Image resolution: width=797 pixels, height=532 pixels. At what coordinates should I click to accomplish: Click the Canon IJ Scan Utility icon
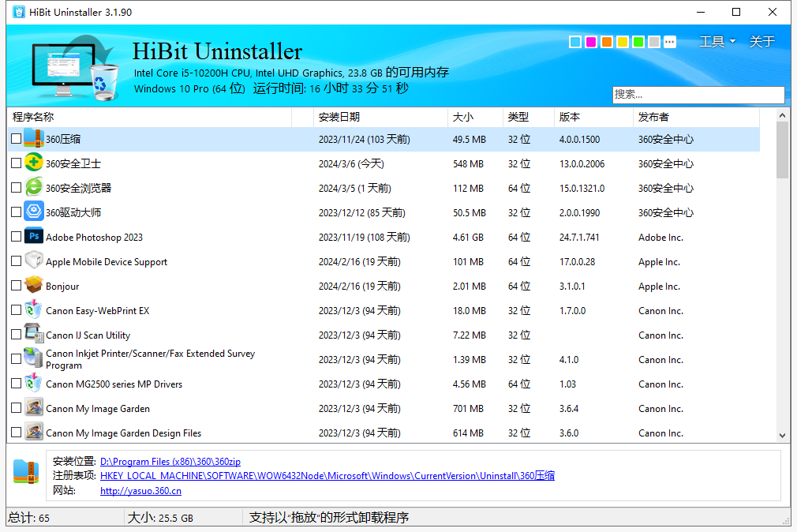[34, 334]
